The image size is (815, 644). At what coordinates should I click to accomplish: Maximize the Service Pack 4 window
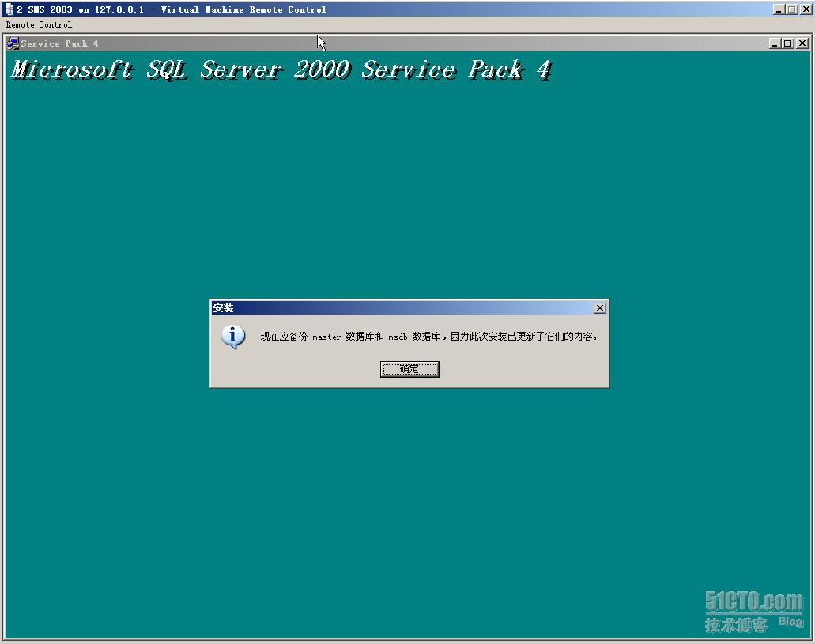[788, 43]
